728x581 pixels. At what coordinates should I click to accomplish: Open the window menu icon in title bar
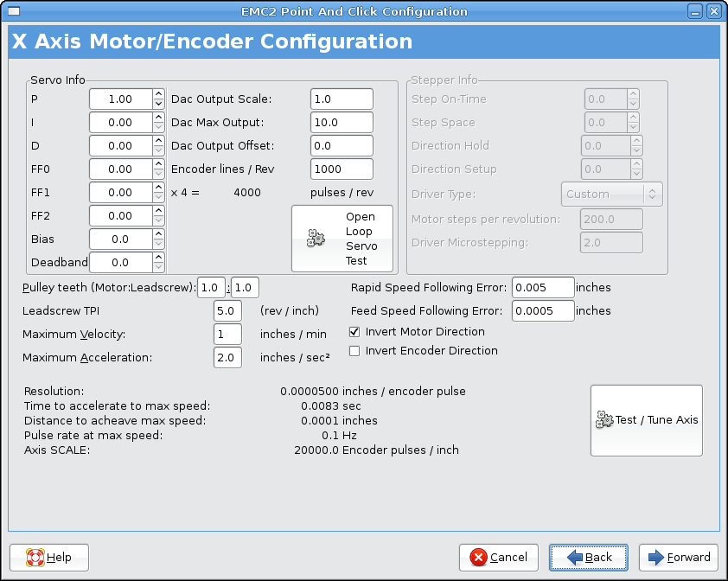[14, 11]
